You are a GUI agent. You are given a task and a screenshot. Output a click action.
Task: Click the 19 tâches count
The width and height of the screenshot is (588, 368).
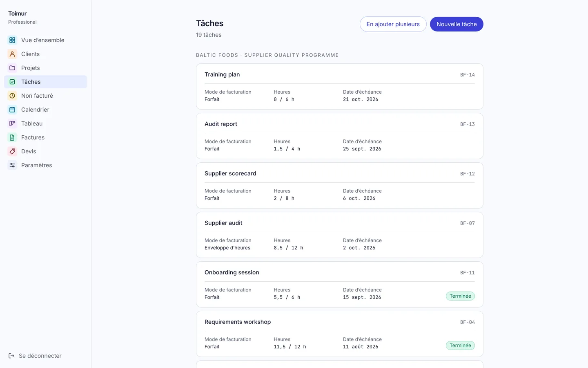coord(209,35)
